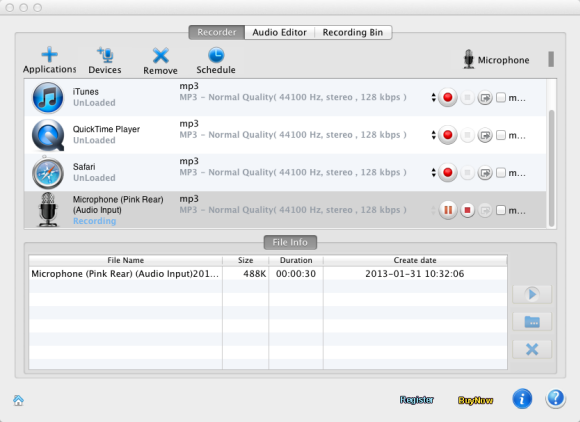This screenshot has width=580, height=422.
Task: Click the Register link
Action: tap(417, 400)
